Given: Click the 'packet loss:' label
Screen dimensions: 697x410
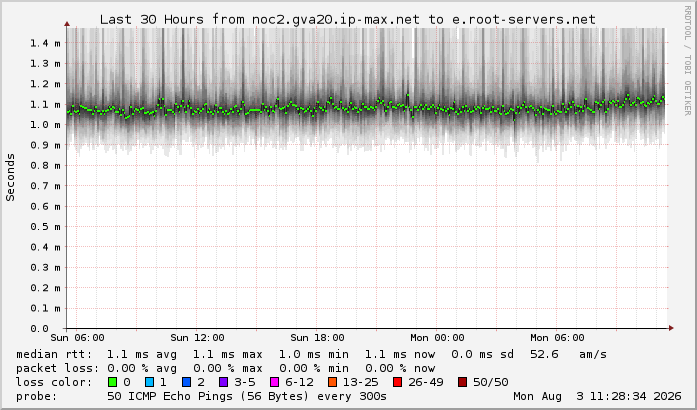Looking at the screenshot, I should 57,368.
